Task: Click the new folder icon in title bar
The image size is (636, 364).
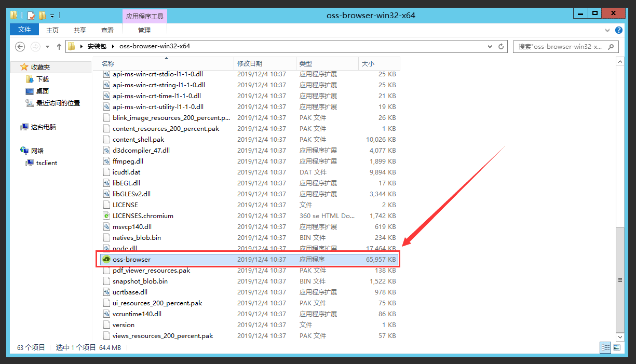Action: 42,16
